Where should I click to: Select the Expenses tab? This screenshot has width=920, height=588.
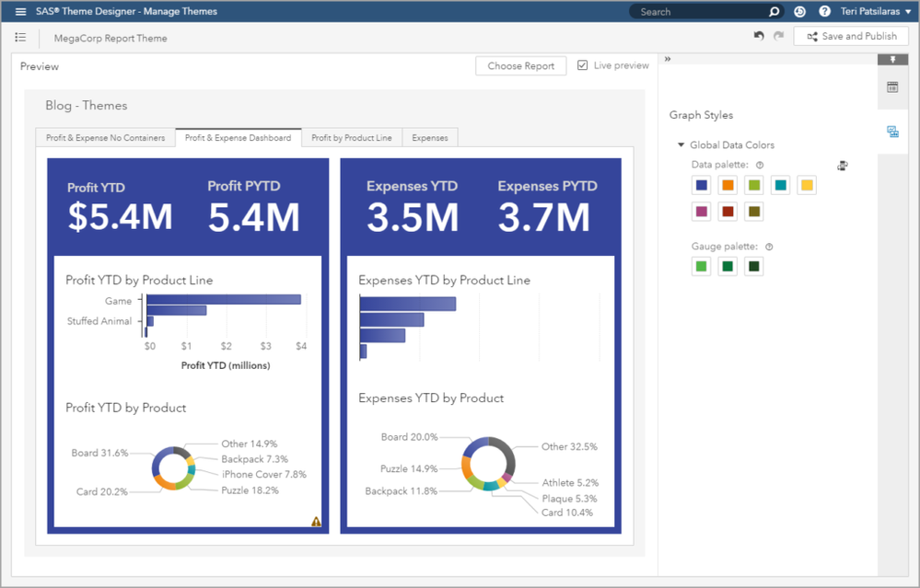point(429,138)
